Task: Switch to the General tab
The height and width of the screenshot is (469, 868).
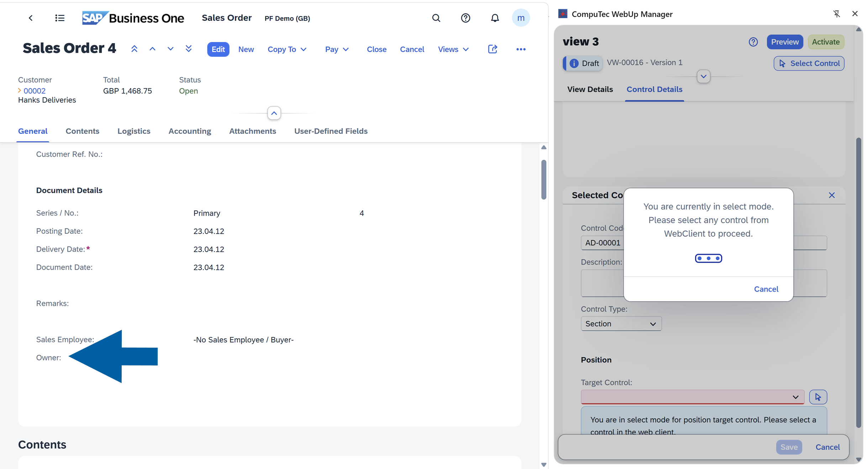Action: pos(33,131)
